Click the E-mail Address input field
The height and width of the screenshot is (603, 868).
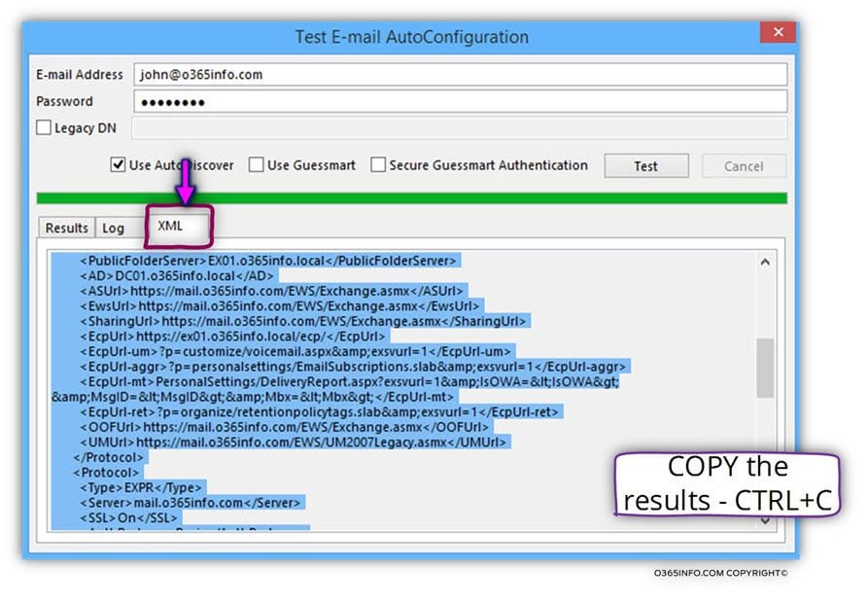(460, 74)
